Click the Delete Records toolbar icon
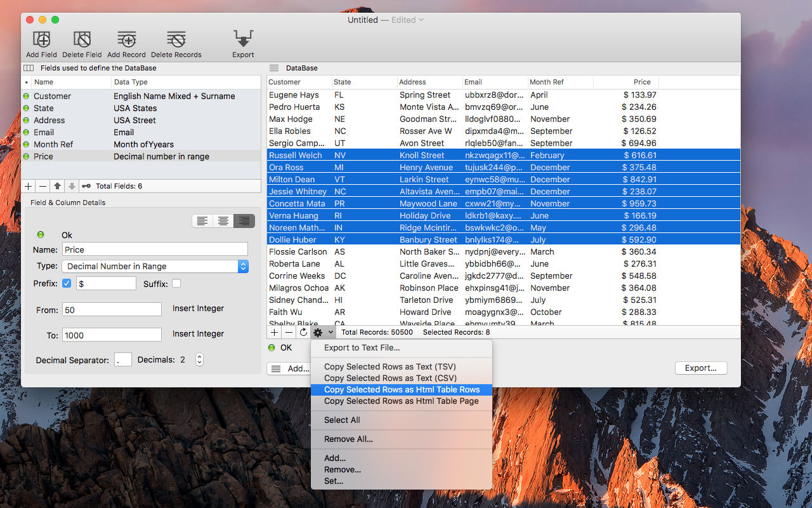 tap(176, 39)
